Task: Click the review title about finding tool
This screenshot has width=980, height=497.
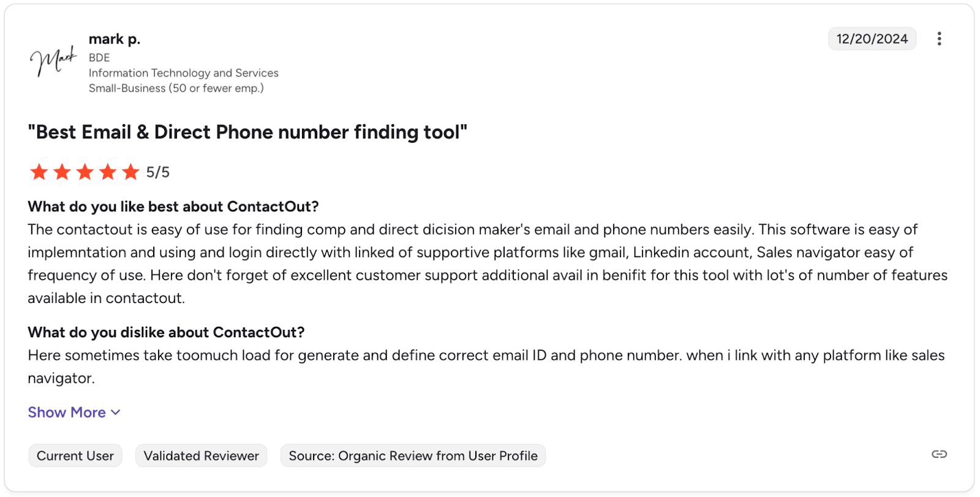Action: pos(247,132)
